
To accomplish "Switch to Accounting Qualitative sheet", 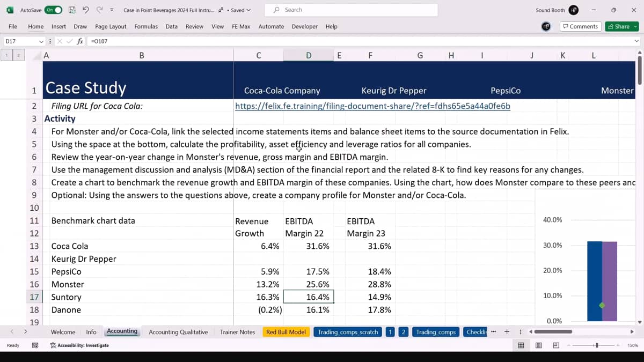I will [x=178, y=332].
